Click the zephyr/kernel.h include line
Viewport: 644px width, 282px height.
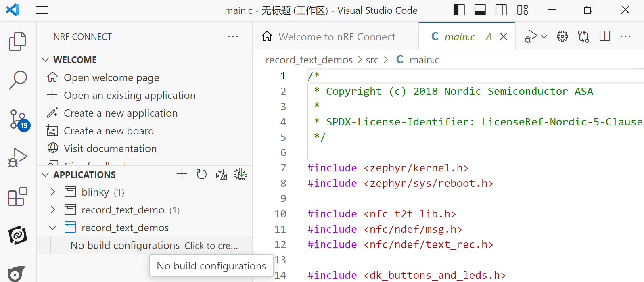coord(388,168)
